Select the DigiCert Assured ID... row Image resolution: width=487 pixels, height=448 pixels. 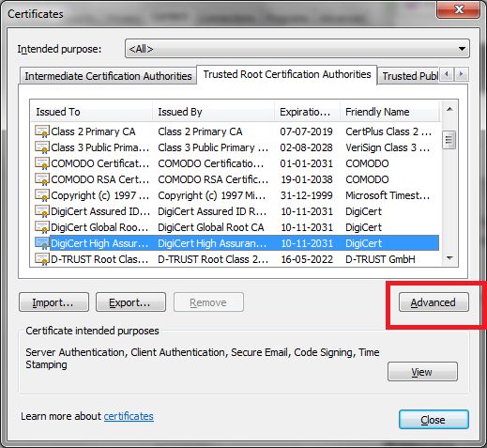coord(235,211)
